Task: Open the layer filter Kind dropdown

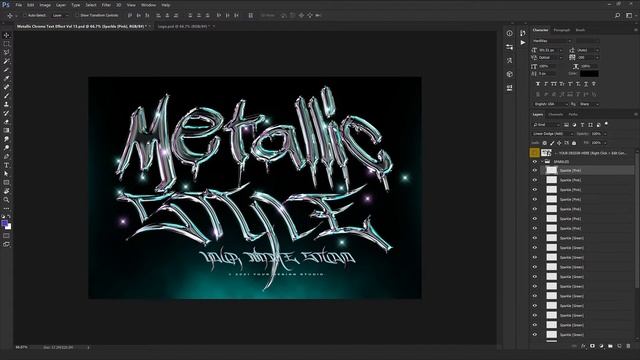Action: pyautogui.click(x=546, y=124)
